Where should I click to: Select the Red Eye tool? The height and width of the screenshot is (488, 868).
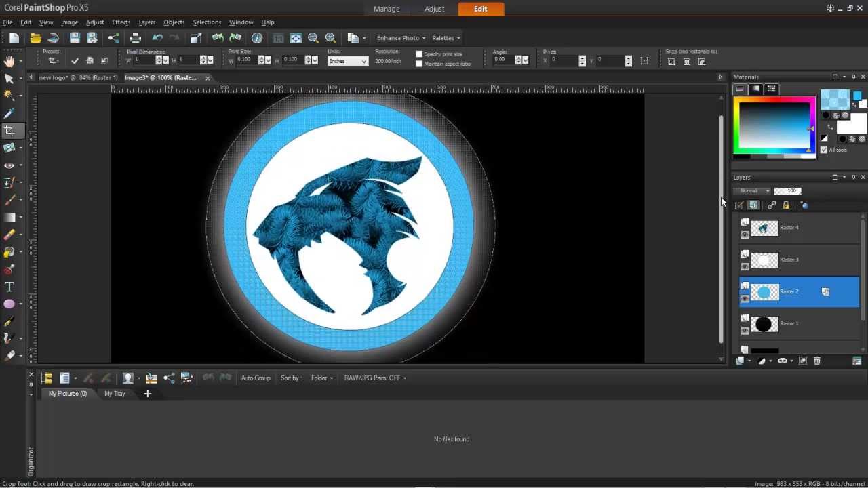[x=9, y=165]
